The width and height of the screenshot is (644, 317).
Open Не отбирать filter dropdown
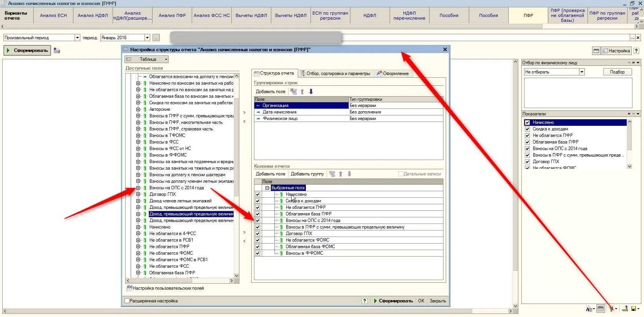[582, 72]
